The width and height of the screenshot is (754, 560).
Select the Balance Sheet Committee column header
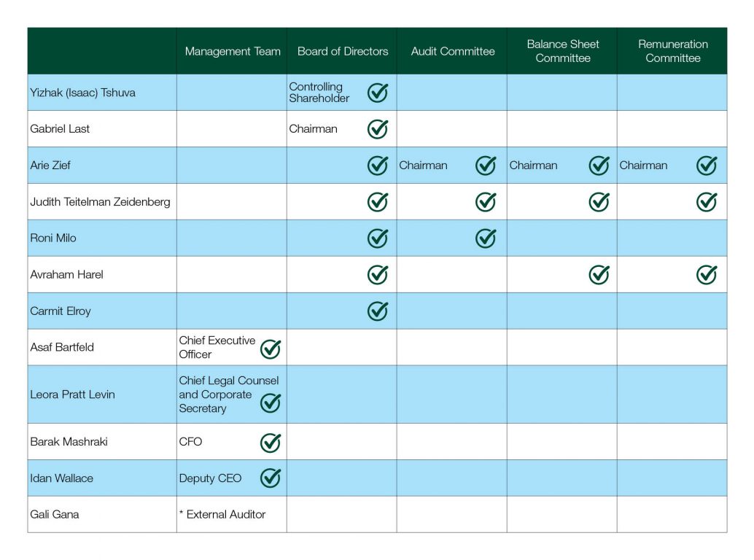(563, 51)
